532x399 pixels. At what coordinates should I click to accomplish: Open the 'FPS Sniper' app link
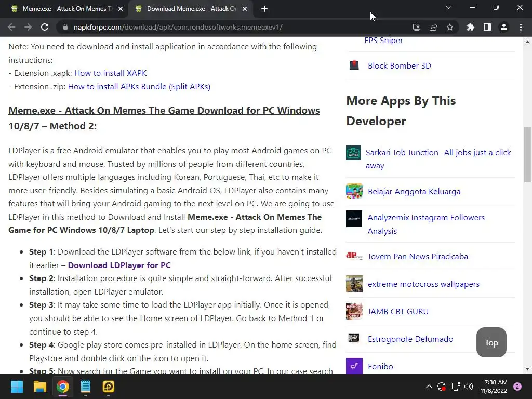(383, 41)
